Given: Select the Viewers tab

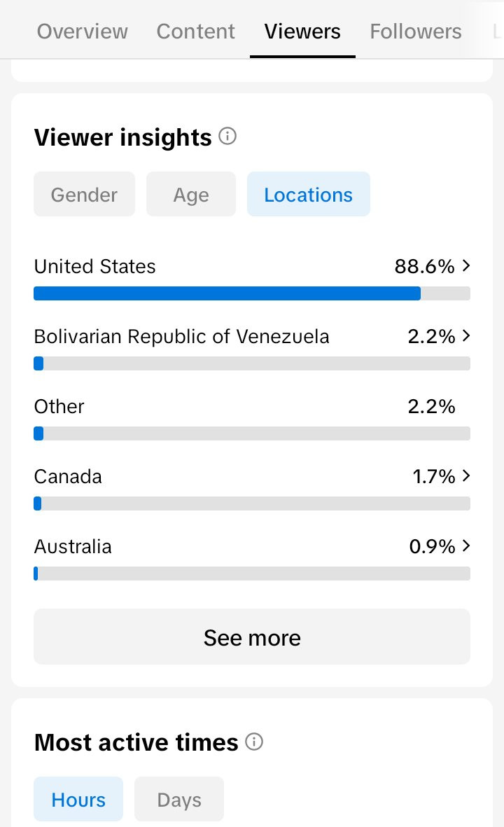Looking at the screenshot, I should tap(302, 32).
